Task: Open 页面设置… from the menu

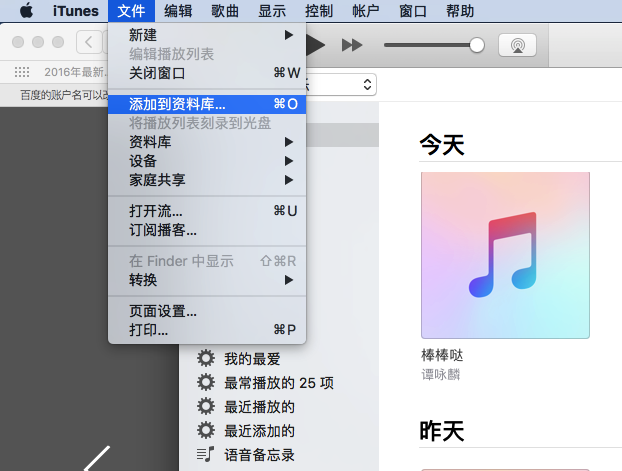Action: tap(207, 311)
